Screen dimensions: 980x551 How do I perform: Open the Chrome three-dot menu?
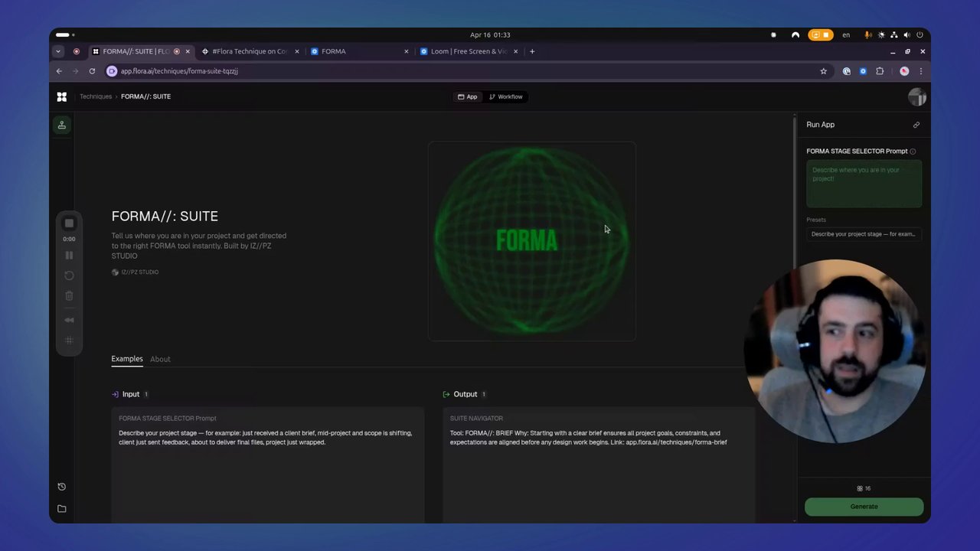click(921, 71)
